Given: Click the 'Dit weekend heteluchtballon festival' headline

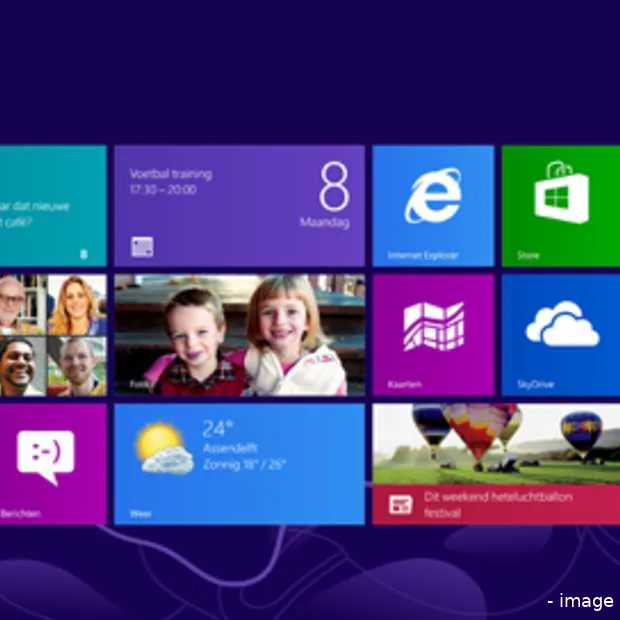Looking at the screenshot, I should (498, 505).
